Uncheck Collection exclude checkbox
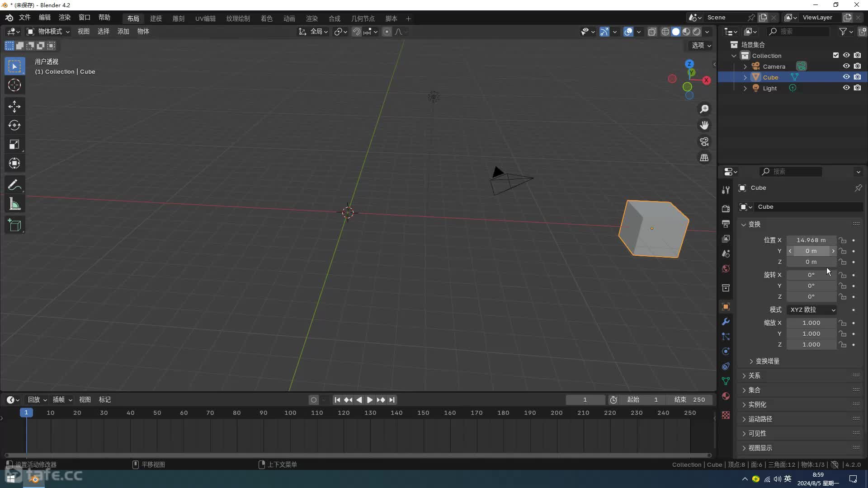The image size is (868, 488). (836, 56)
